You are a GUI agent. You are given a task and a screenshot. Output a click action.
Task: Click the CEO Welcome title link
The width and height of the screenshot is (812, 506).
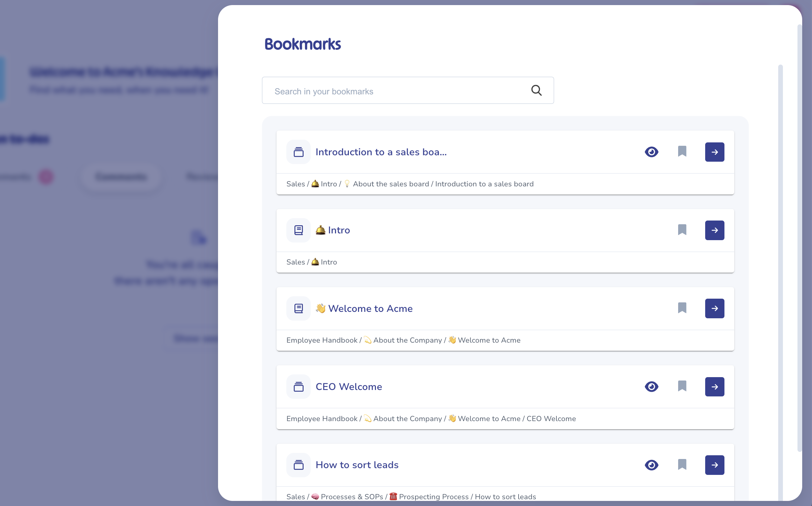pyautogui.click(x=349, y=387)
